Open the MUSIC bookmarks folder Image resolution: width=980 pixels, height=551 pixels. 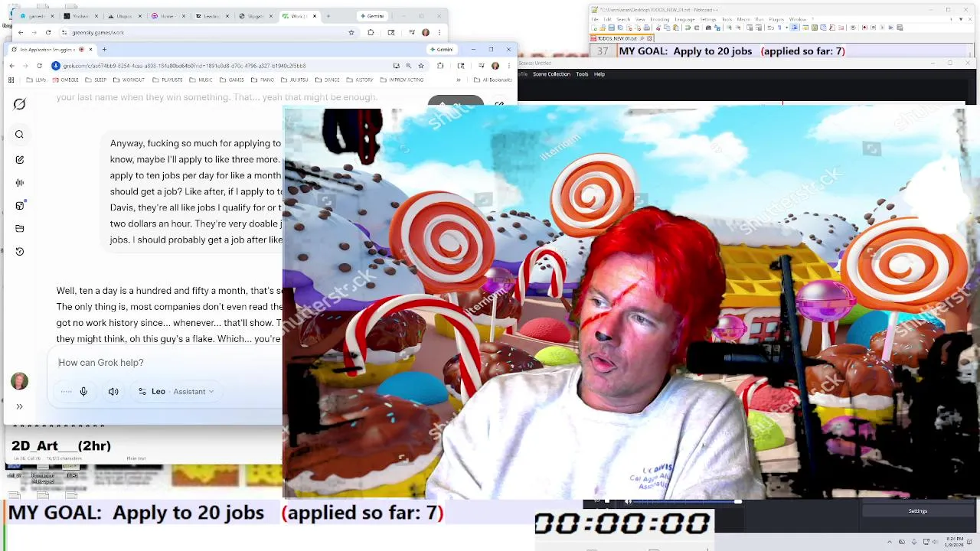[201, 80]
